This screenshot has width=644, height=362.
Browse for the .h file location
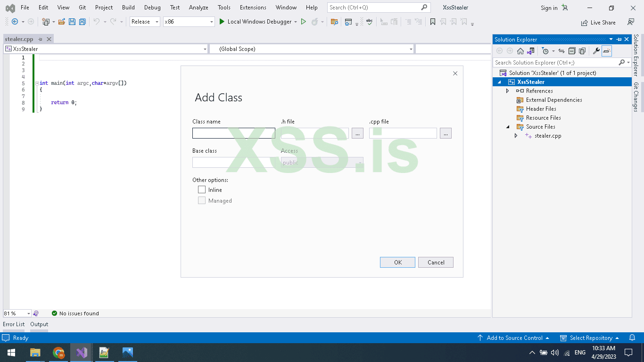(357, 133)
